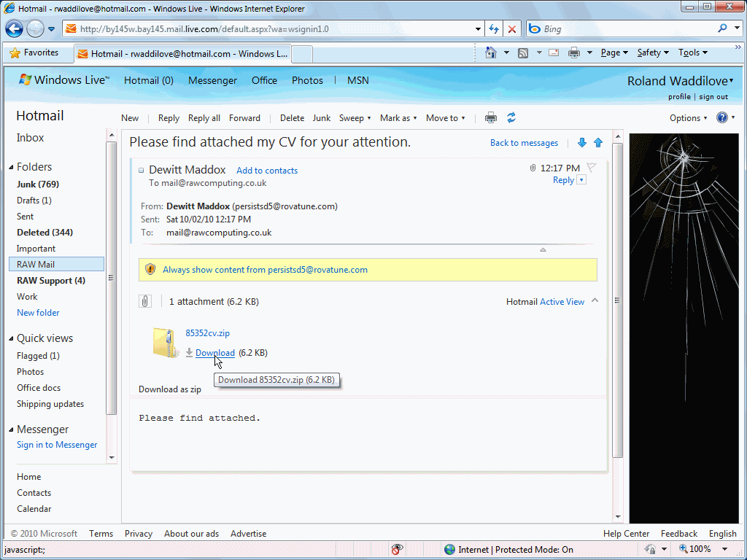Viewport: 747px width, 560px height.
Task: Collapse the Folders section triangle
Action: point(11,167)
